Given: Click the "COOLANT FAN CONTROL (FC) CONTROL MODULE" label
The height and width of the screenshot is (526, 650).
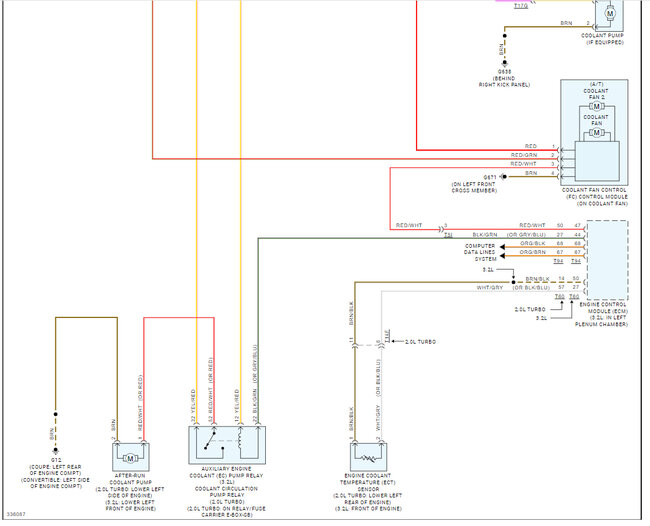Looking at the screenshot, I should point(597,193).
